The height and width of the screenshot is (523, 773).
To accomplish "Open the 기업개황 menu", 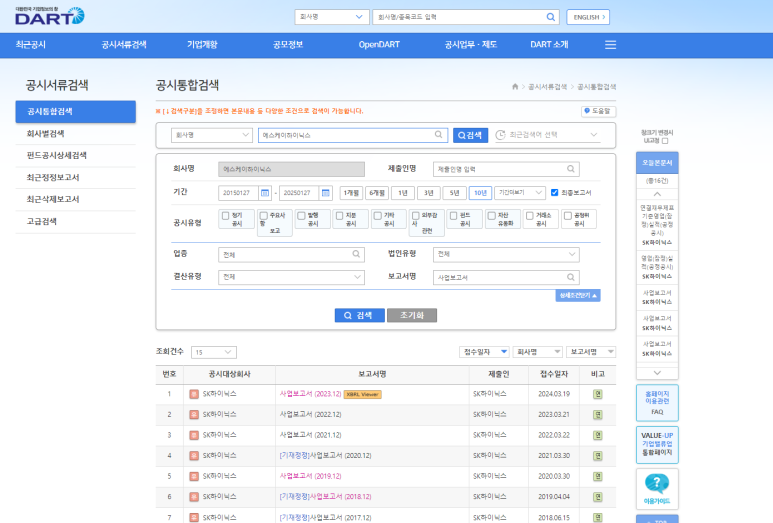I will [202, 45].
